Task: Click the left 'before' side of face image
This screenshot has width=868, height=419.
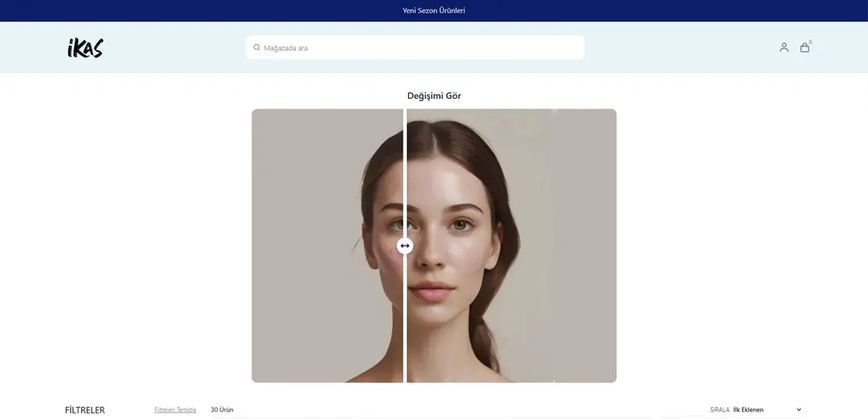Action: (x=321, y=241)
